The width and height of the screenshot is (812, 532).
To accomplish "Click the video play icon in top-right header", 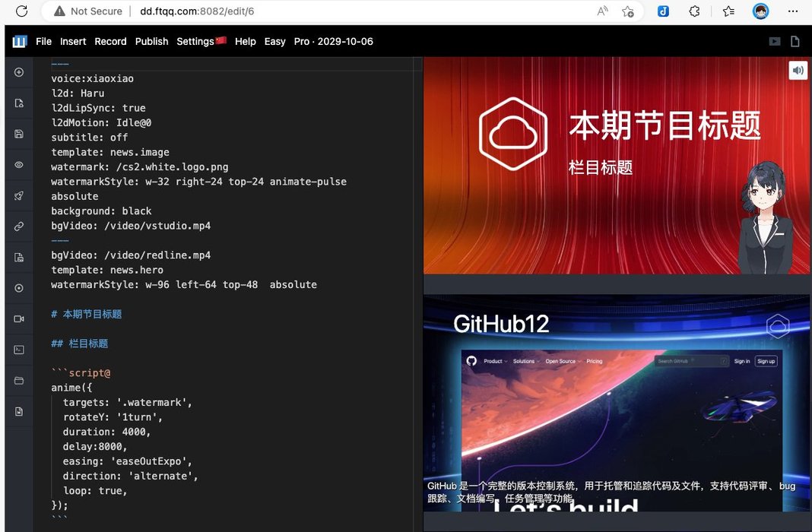I will [774, 42].
